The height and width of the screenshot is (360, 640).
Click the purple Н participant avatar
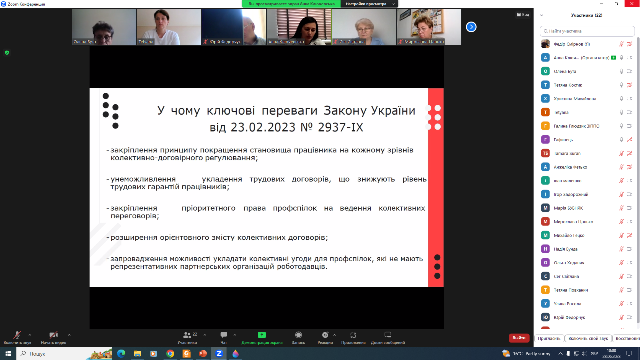tap(545, 249)
